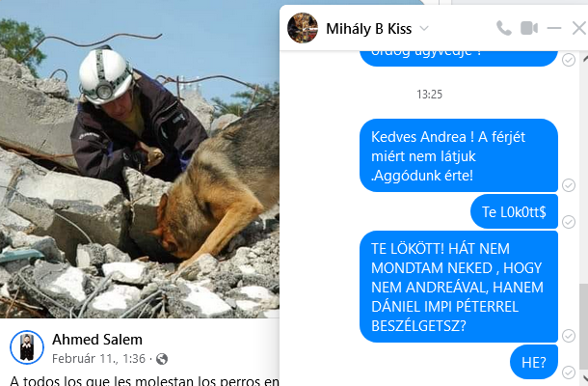Click delivered checkmark beside 'Aggódunk érte!' message

(x=569, y=185)
